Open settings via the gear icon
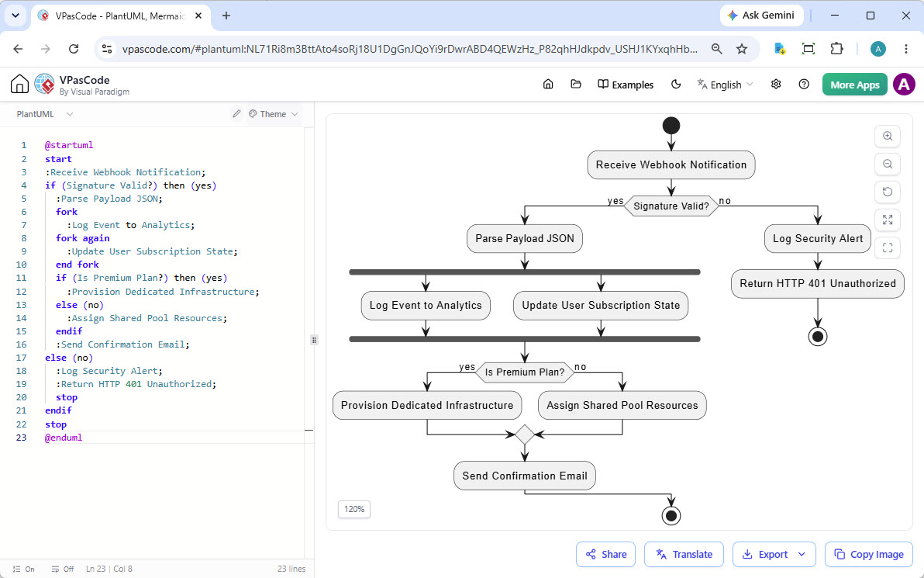924x578 pixels. (776, 85)
